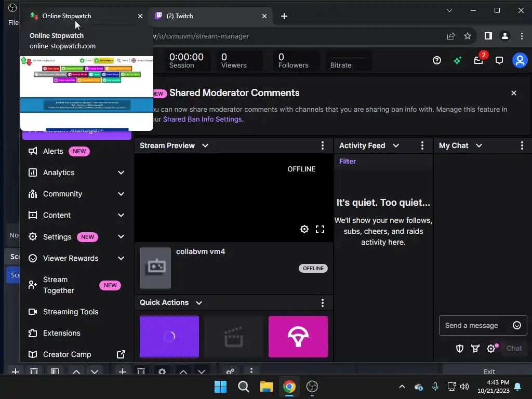Click the clip quick action tile
The width and height of the screenshot is (532, 399).
234,337
